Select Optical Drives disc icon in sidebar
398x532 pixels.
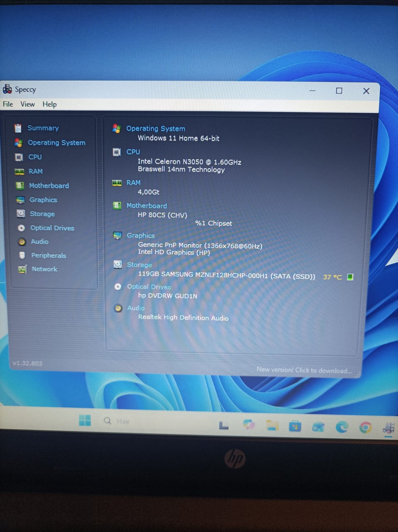coord(22,228)
